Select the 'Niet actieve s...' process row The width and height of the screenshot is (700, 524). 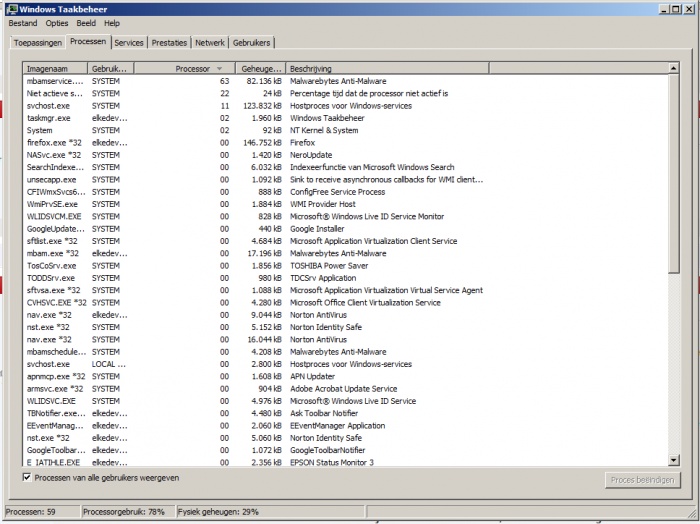click(346, 93)
